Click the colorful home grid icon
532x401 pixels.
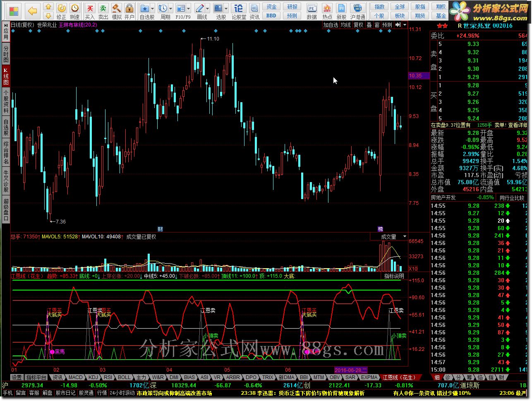[x=14, y=10]
